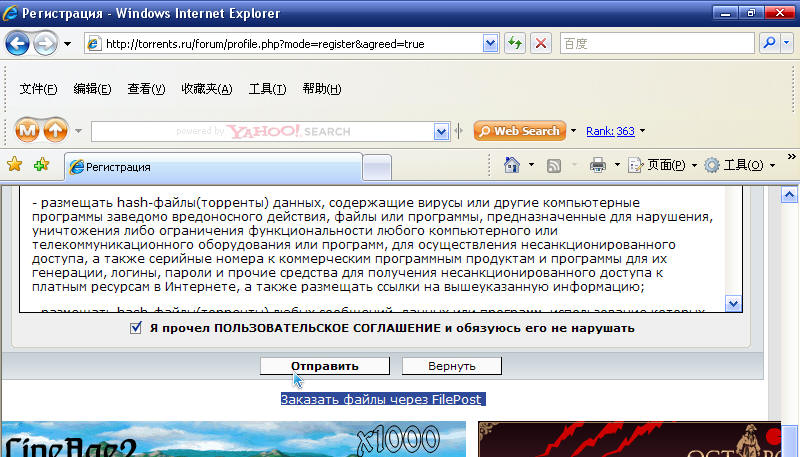Open the 收藏夹(A) menu

coord(207,89)
